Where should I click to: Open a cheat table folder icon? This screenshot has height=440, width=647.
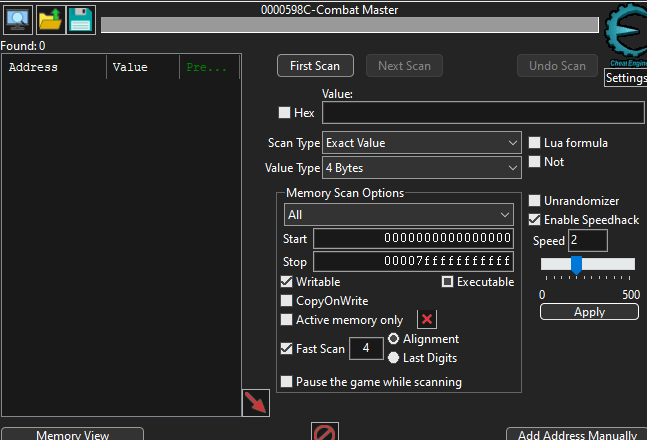click(50, 19)
